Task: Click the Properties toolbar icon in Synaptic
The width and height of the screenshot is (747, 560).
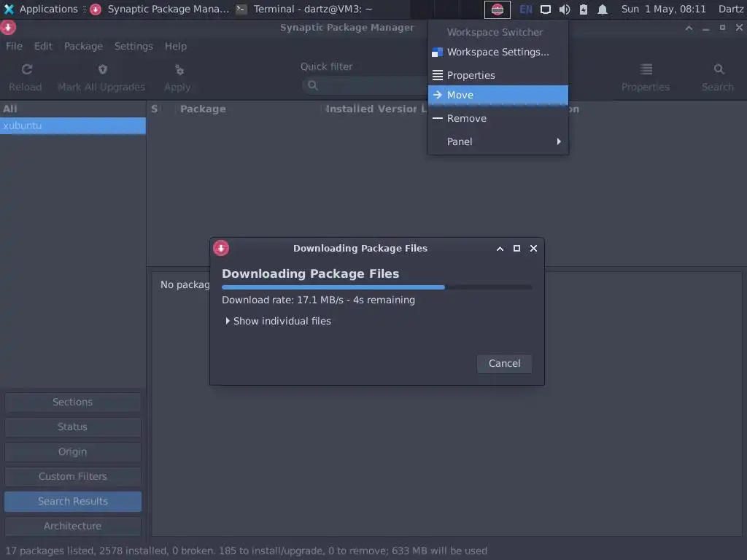Action: (646, 69)
